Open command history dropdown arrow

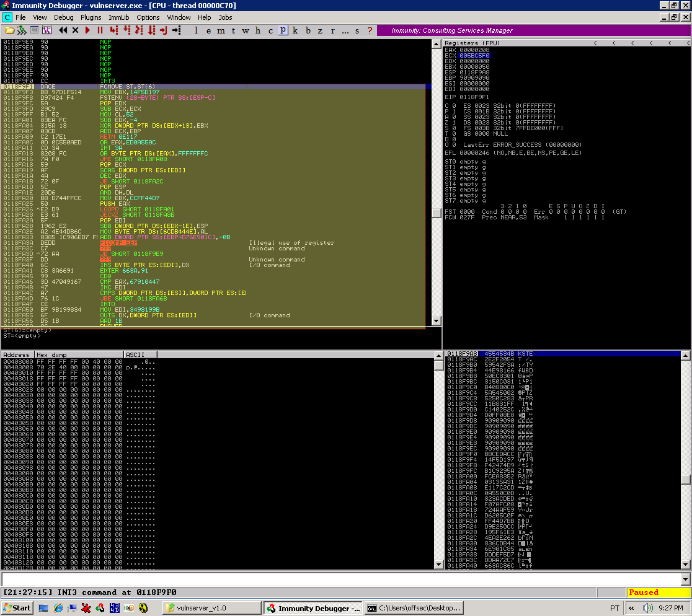(685, 579)
